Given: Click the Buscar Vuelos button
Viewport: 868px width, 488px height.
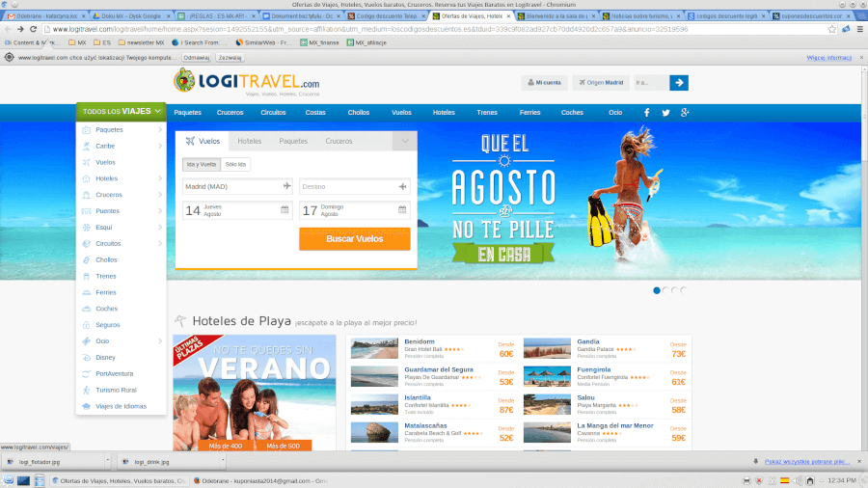Looking at the screenshot, I should click(355, 239).
